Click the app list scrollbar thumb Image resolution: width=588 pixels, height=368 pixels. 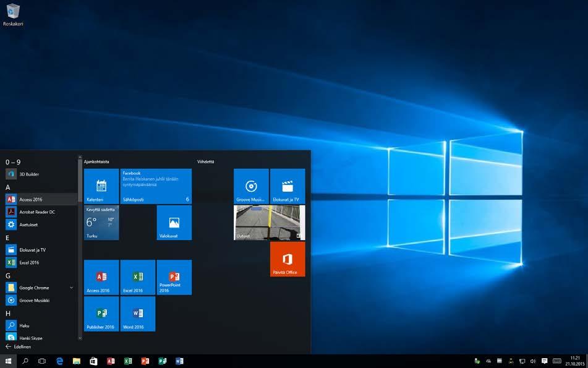pyautogui.click(x=80, y=181)
